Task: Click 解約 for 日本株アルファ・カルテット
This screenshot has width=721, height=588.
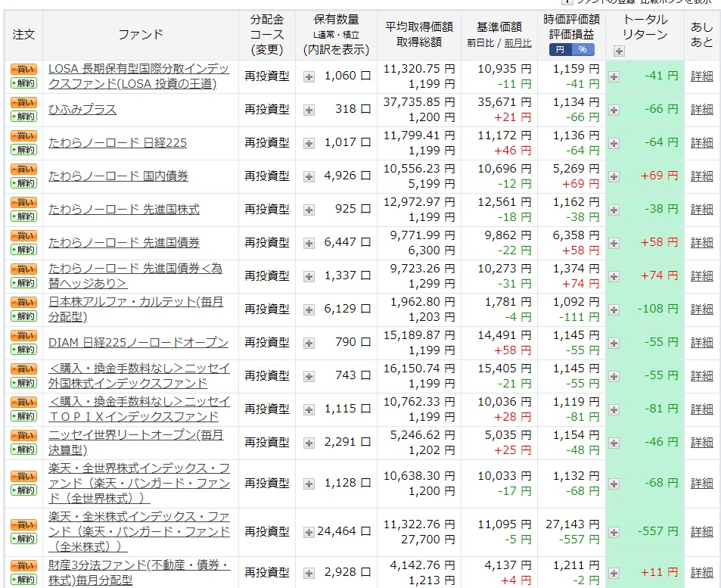Action: tap(23, 315)
